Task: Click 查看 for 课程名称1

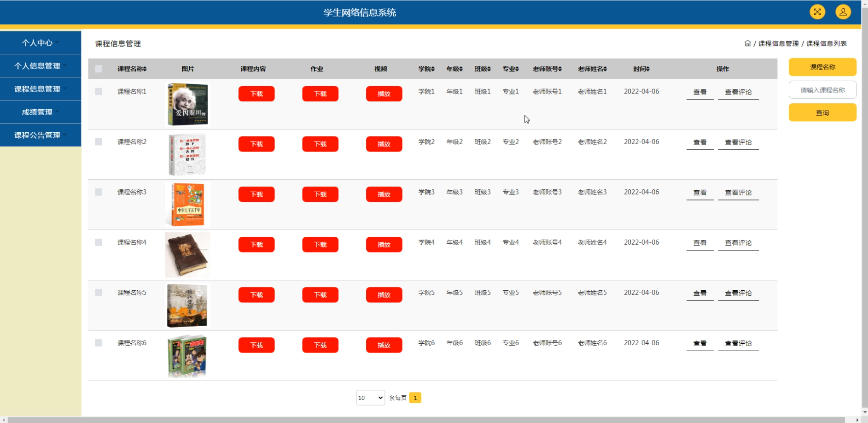Action: coord(700,92)
